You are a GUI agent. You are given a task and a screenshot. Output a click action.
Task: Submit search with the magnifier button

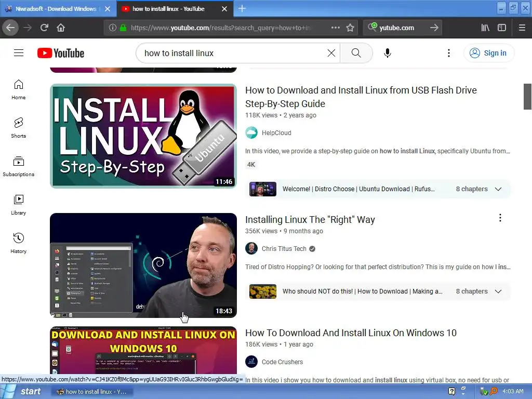356,53
